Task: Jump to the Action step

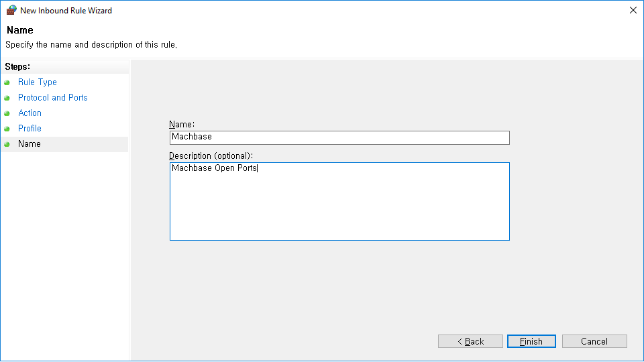Action: click(x=30, y=113)
